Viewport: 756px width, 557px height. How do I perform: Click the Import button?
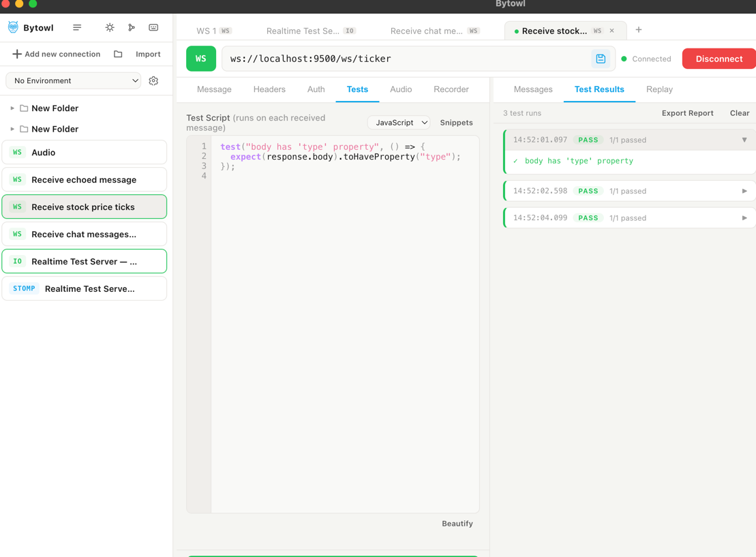click(148, 54)
